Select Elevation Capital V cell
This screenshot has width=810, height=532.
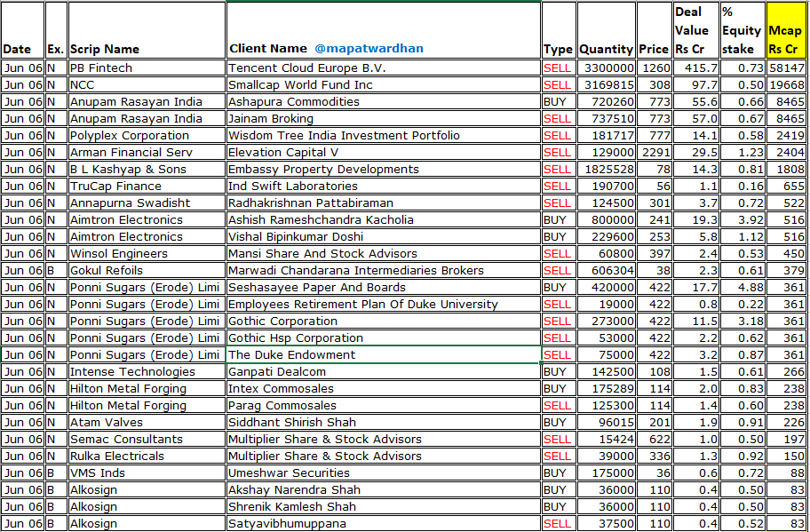384,153
